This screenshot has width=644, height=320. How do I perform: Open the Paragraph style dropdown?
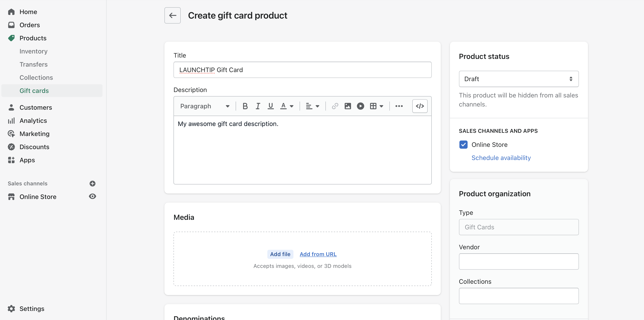point(205,106)
